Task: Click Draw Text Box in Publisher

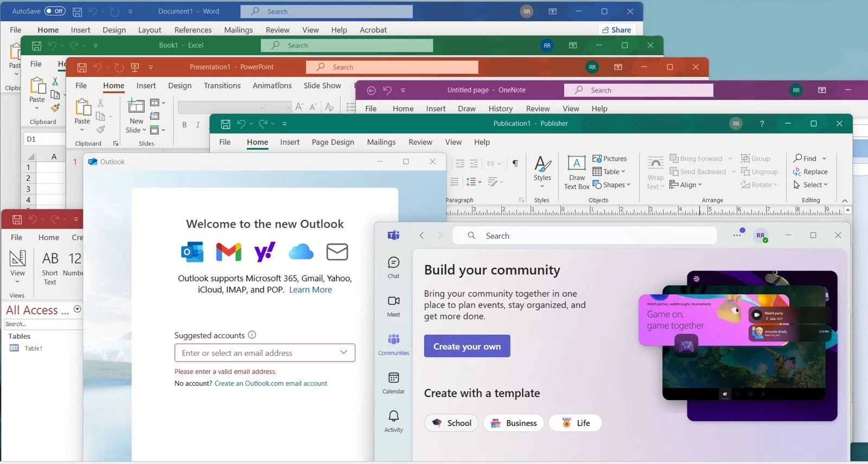Action: click(x=577, y=172)
